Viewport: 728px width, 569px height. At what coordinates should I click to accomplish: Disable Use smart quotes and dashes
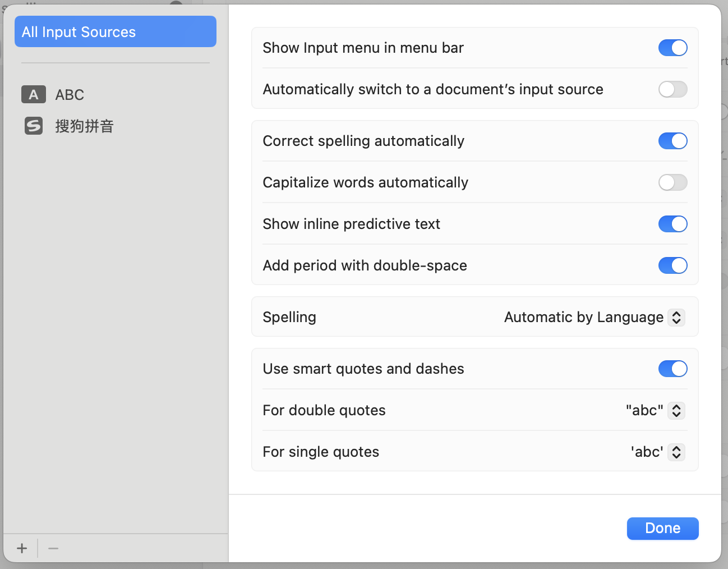tap(672, 369)
